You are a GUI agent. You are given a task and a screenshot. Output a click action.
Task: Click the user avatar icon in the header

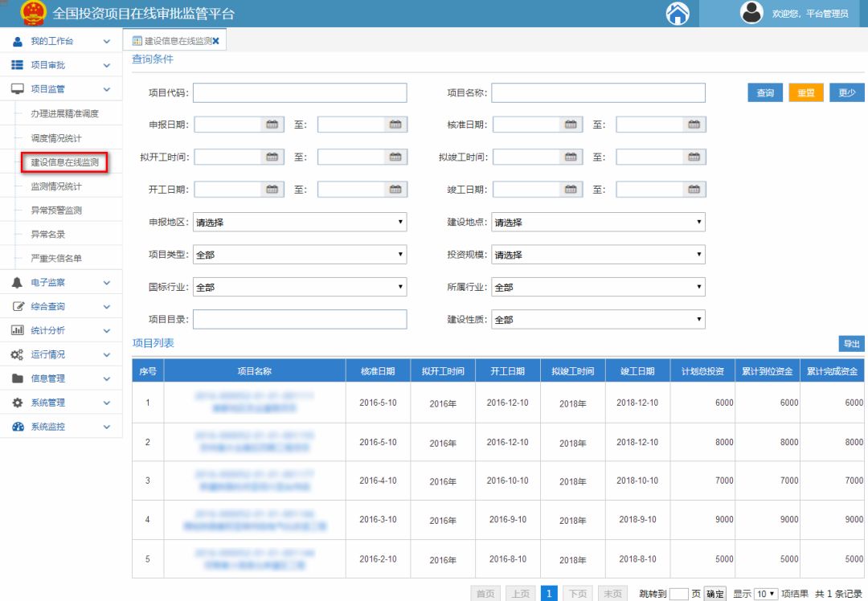(751, 13)
